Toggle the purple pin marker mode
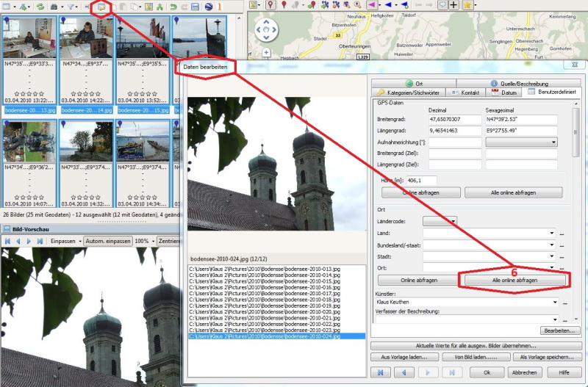This screenshot has height=387, width=588. [270, 5]
